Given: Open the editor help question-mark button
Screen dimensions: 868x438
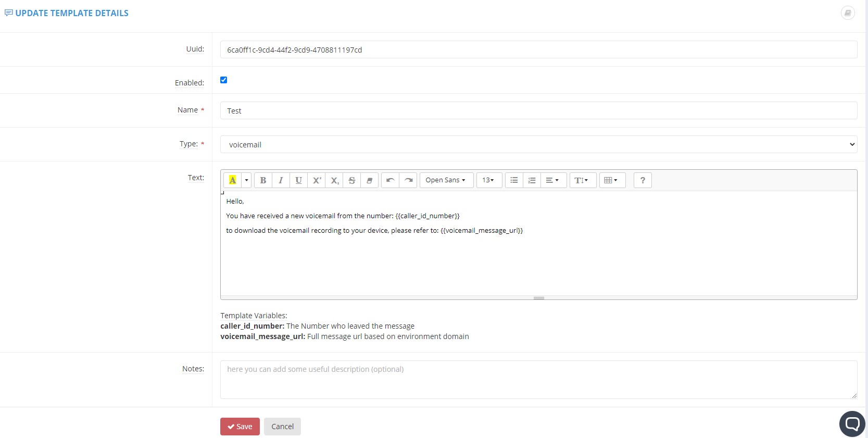Looking at the screenshot, I should click(643, 180).
